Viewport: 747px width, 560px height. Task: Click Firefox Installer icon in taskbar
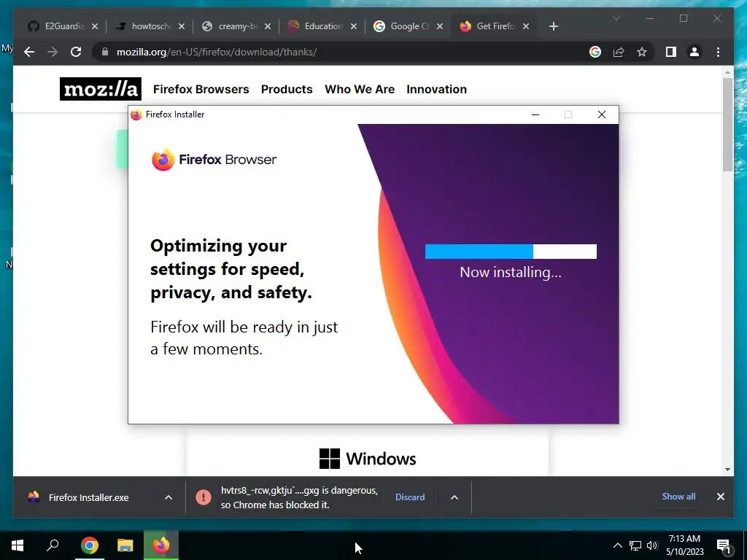161,545
